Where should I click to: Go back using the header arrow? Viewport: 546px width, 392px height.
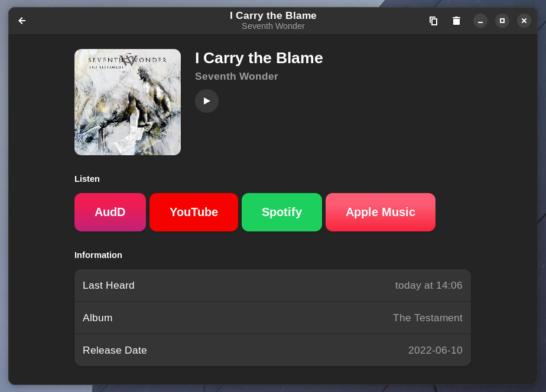point(22,21)
